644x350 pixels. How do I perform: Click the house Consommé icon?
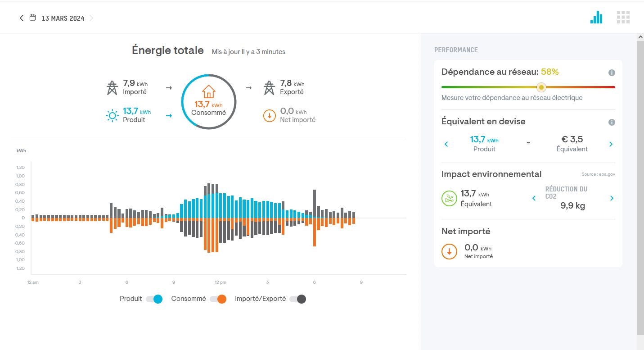tap(208, 92)
